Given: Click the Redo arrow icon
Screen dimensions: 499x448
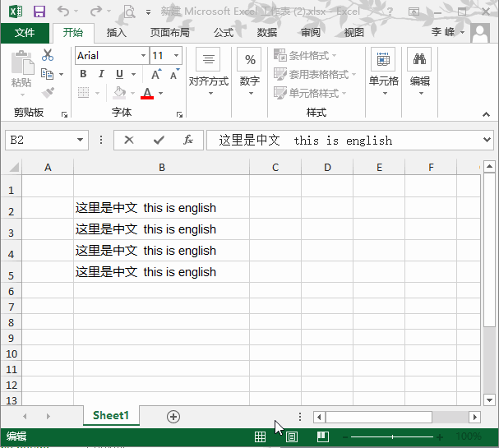Looking at the screenshot, I should 95,12.
